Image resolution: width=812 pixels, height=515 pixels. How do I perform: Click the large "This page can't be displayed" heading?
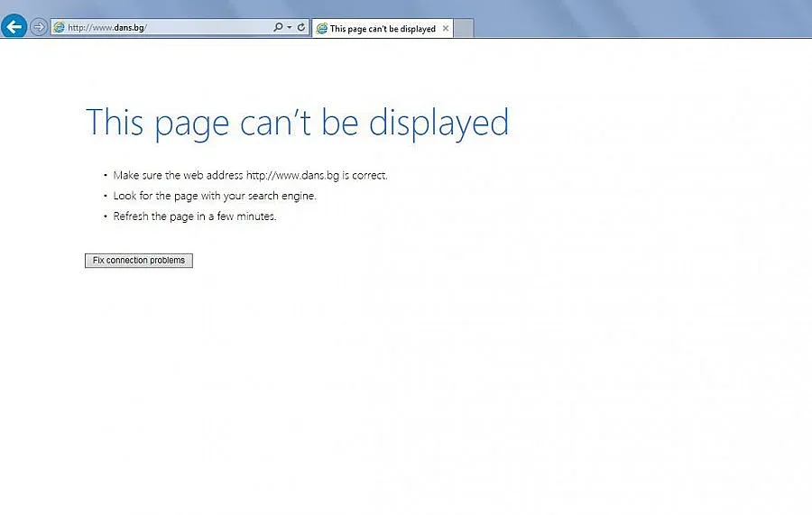tap(297, 123)
